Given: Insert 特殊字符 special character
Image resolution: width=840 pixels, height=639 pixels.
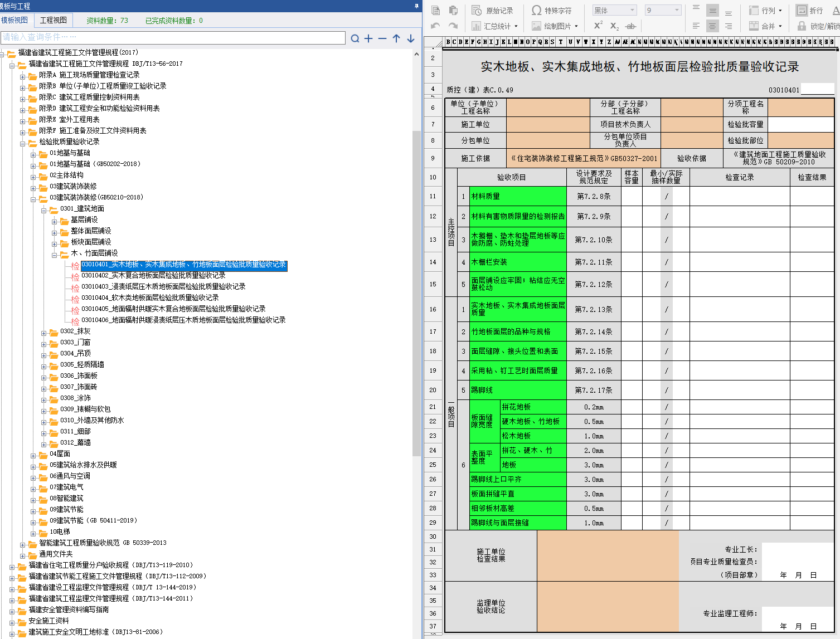Looking at the screenshot, I should click(551, 11).
